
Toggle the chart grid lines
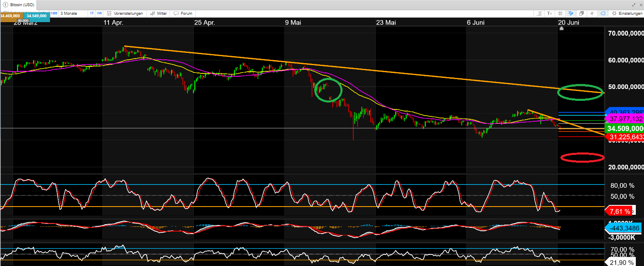pyautogui.click(x=560, y=14)
